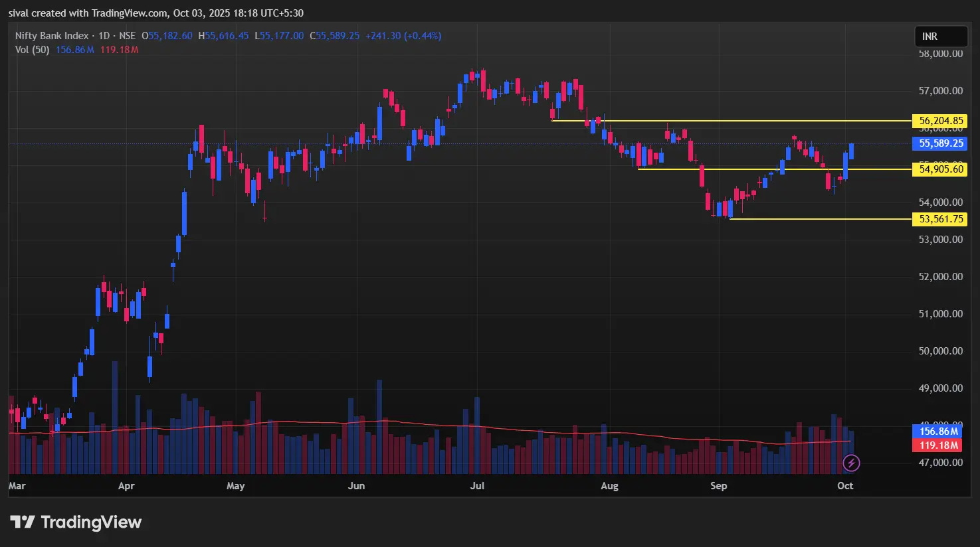The image size is (980, 547).
Task: Click the purple lightning bolt icon
Action: pyautogui.click(x=851, y=463)
